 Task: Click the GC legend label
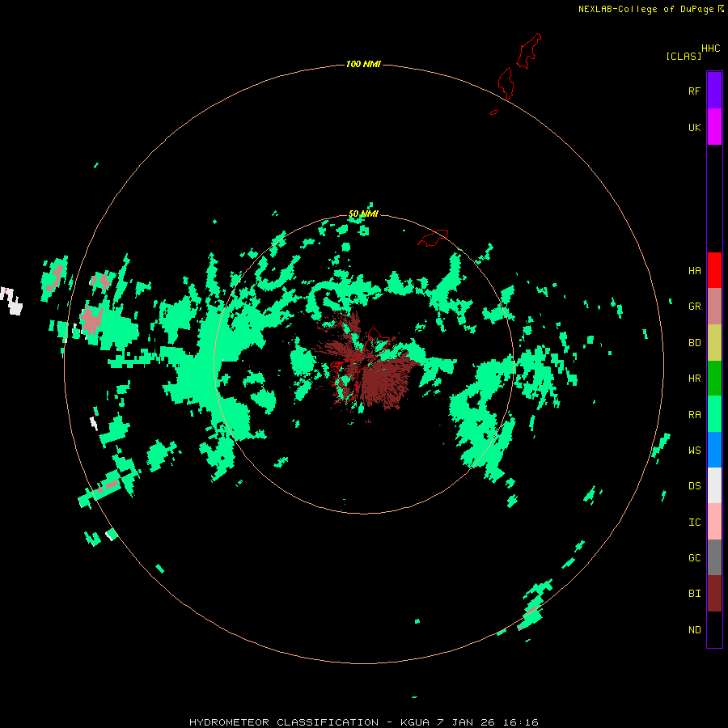coord(694,558)
